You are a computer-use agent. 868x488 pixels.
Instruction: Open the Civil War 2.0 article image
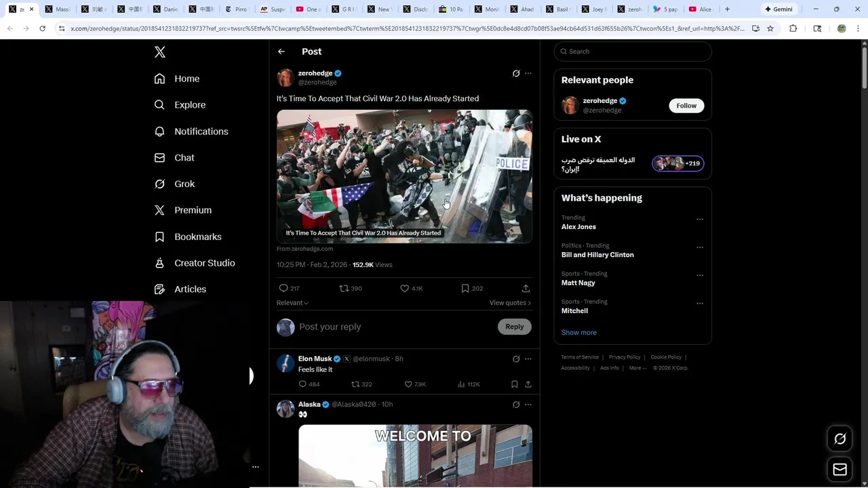coord(404,176)
